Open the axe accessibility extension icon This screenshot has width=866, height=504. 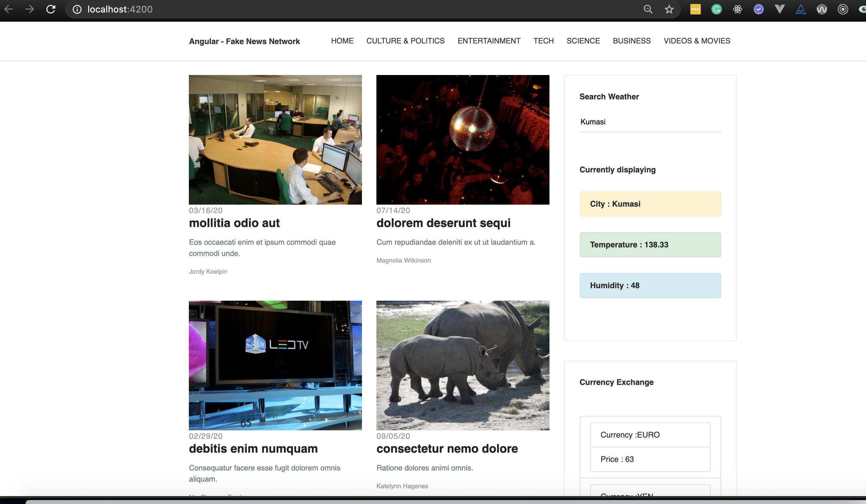pos(801,9)
